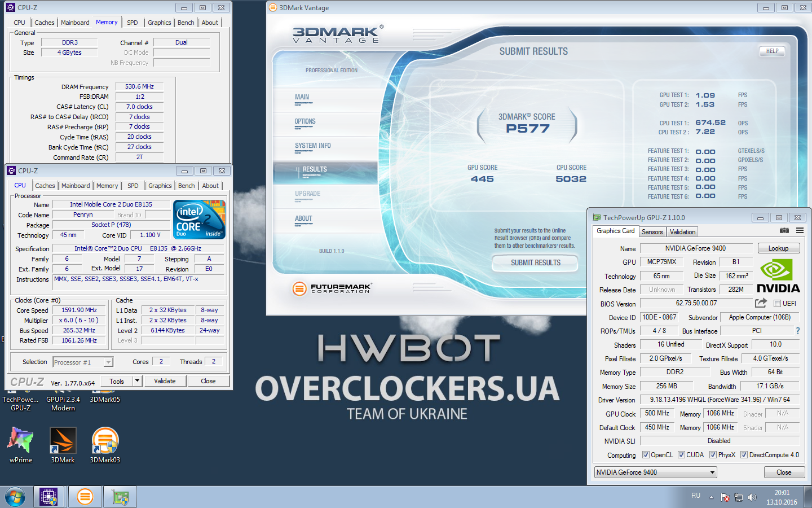
Task: Open the Processor #1 selection dropdown
Action: pos(83,362)
